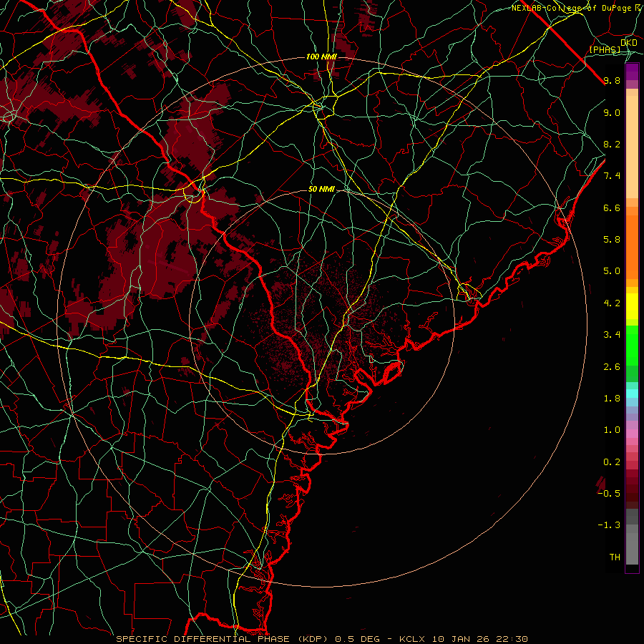Click the 3.4 scale value
This screenshot has width=644, height=644.
coord(612,335)
